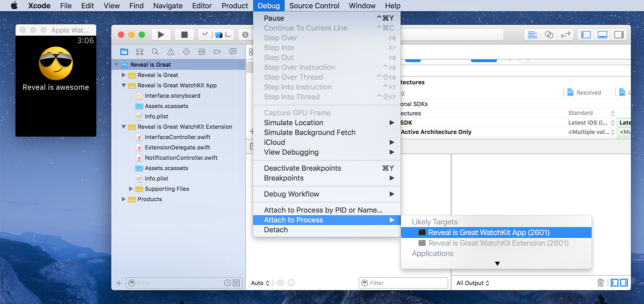Viewport: 644px width, 304px height.
Task: Open the Issue navigator warning icon
Action: pos(171,52)
